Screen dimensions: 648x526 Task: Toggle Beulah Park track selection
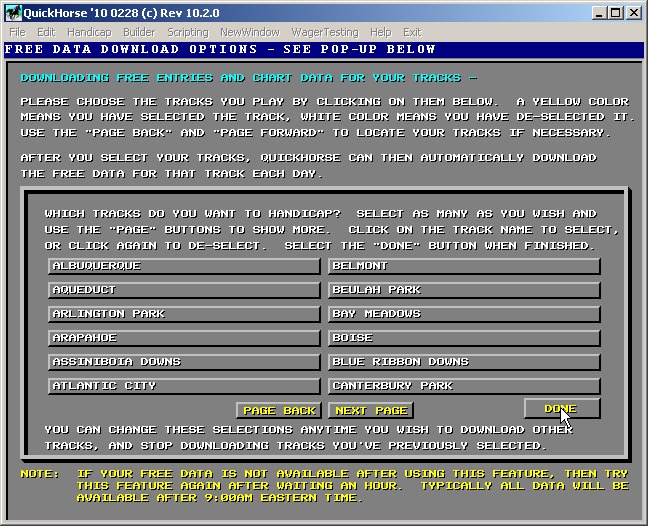coord(464,290)
